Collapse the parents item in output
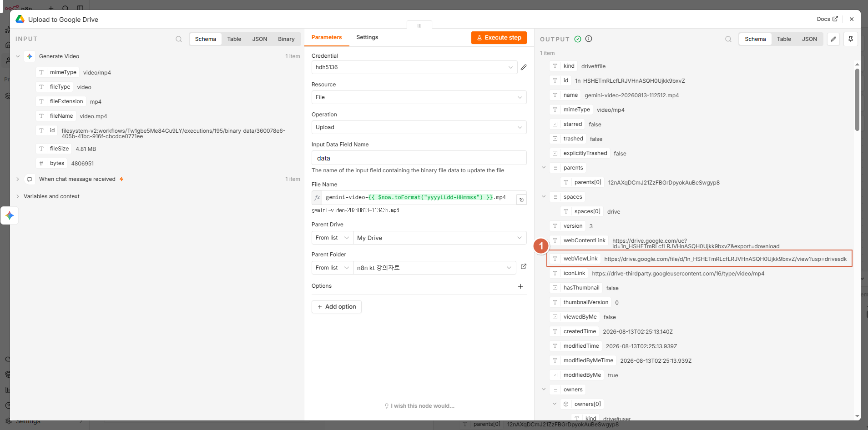The height and width of the screenshot is (430, 868). (544, 168)
